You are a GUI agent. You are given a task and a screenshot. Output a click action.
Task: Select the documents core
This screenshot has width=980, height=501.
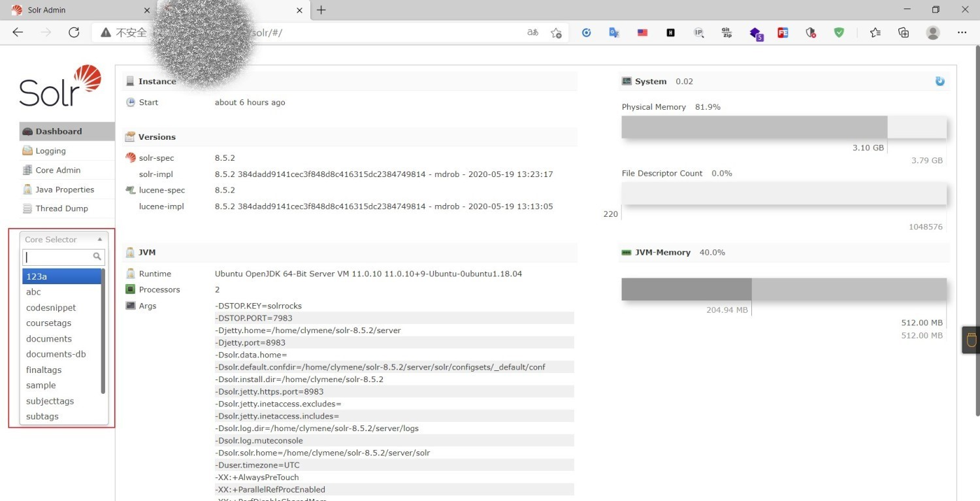(62, 339)
